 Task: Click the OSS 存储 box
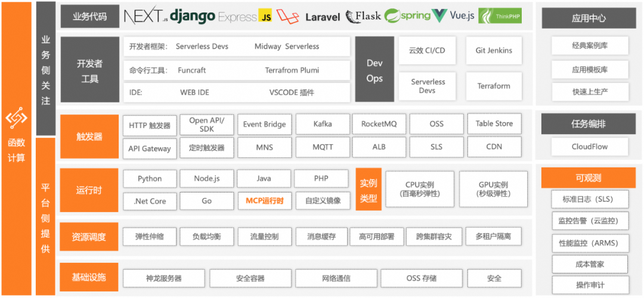(421, 278)
